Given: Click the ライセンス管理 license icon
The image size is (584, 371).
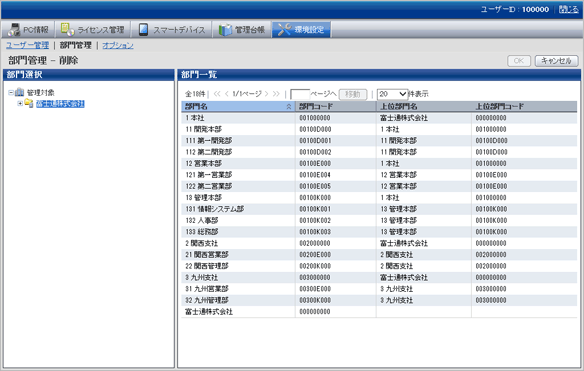Looking at the screenshot, I should 67,29.
